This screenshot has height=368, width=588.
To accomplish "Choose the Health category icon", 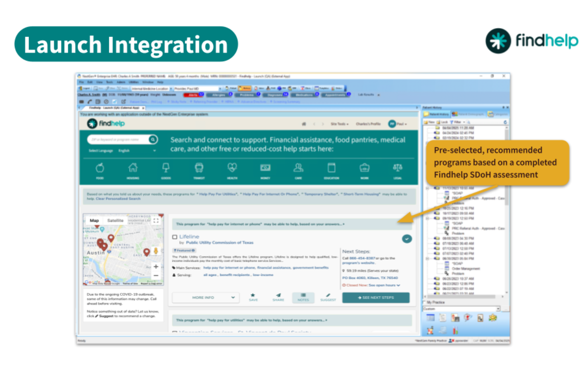I will [232, 168].
